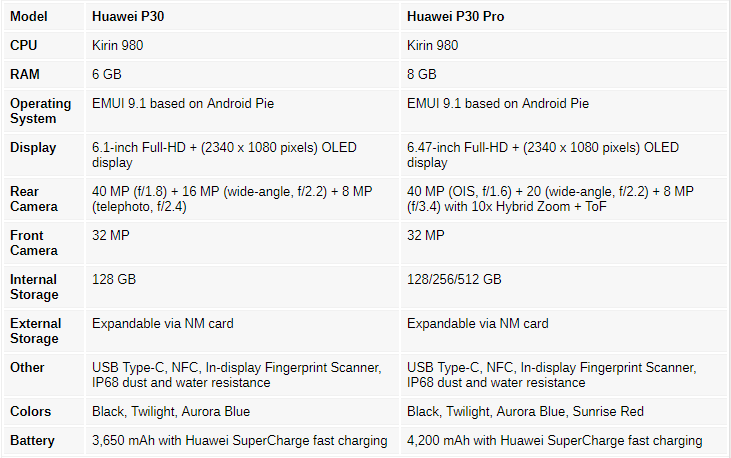The width and height of the screenshot is (731, 458).
Task: Select the 128/256/512 GB storage cell
Action: tap(454, 279)
